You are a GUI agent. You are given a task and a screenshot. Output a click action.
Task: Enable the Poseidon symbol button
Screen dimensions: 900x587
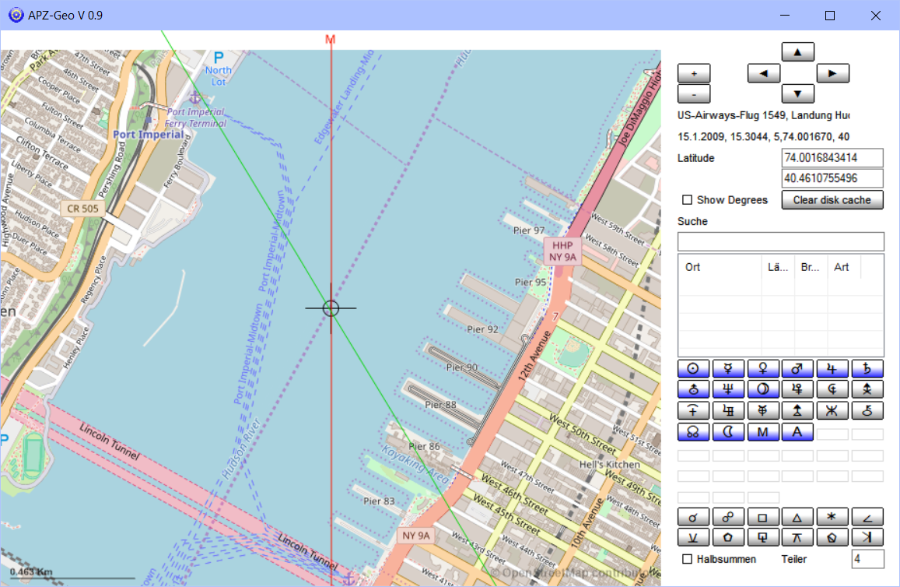832,411
